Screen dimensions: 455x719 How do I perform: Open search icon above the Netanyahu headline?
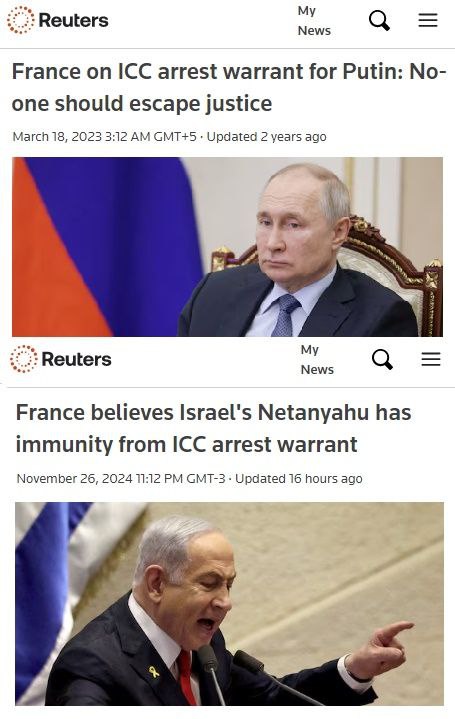pos(382,359)
